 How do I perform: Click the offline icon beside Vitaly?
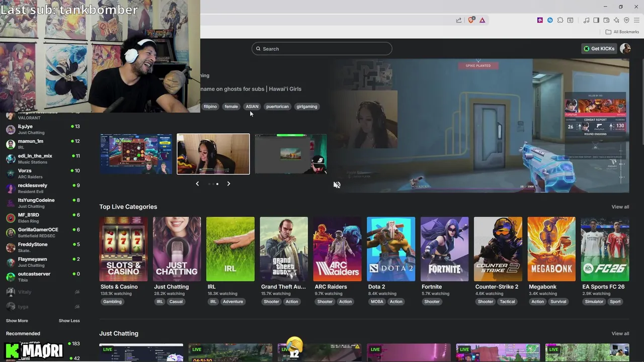(x=77, y=292)
